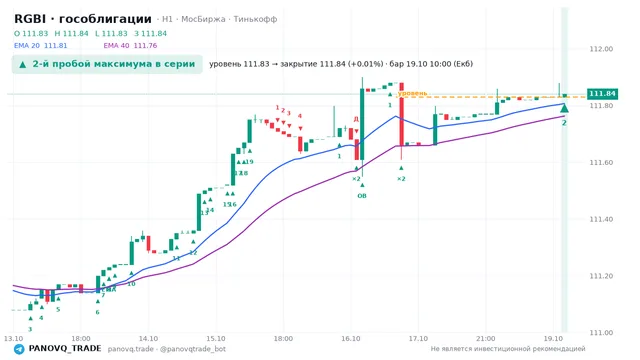Click the close value '3 111.84'

coord(151,33)
